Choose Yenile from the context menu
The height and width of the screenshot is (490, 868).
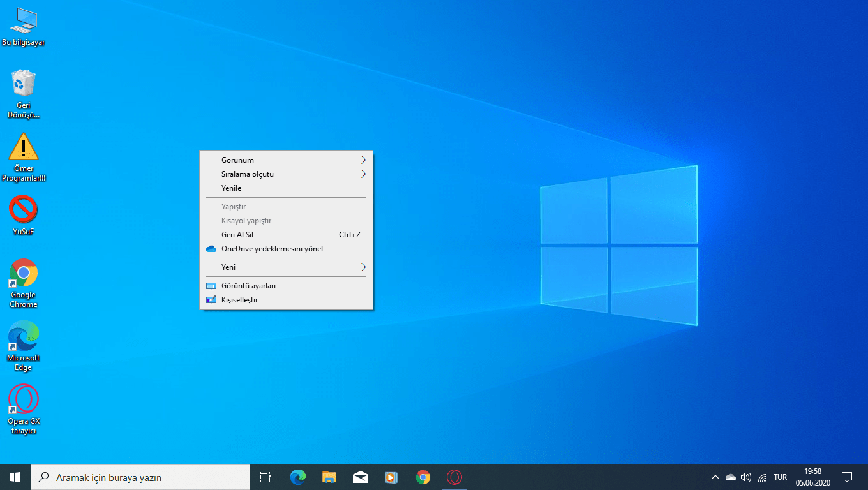pos(231,188)
